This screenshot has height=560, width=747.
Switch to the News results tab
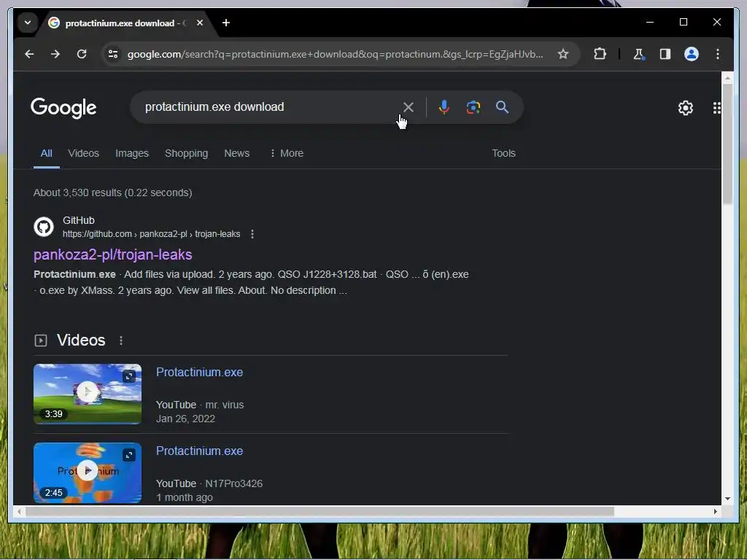click(x=237, y=153)
